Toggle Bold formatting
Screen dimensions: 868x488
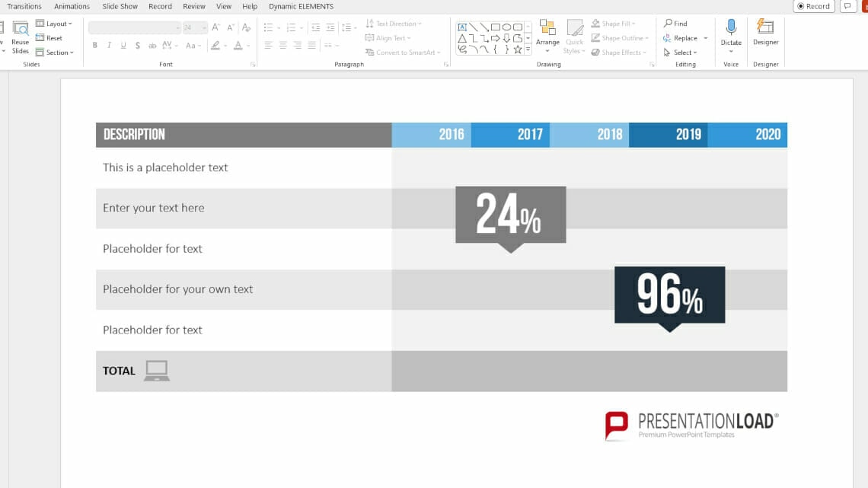pyautogui.click(x=95, y=46)
